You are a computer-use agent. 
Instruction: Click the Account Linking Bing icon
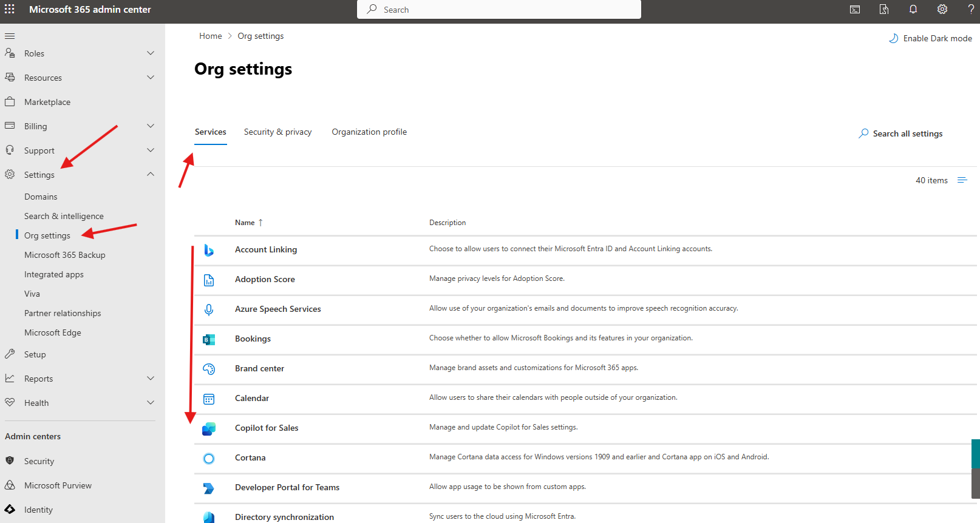click(x=209, y=250)
